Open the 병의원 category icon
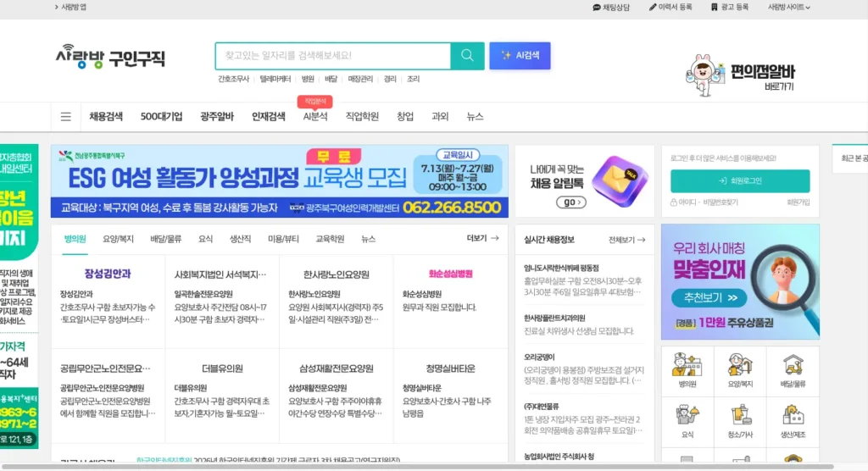 pos(687,371)
